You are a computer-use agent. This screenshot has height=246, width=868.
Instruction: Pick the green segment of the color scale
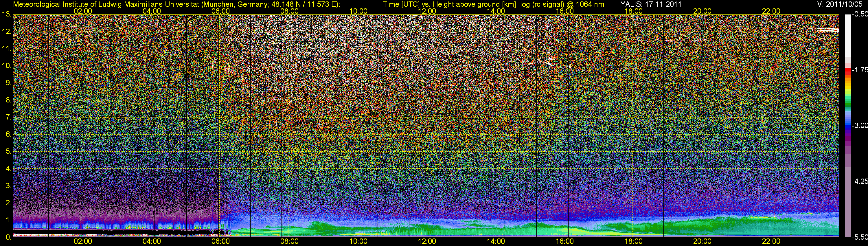[x=848, y=101]
